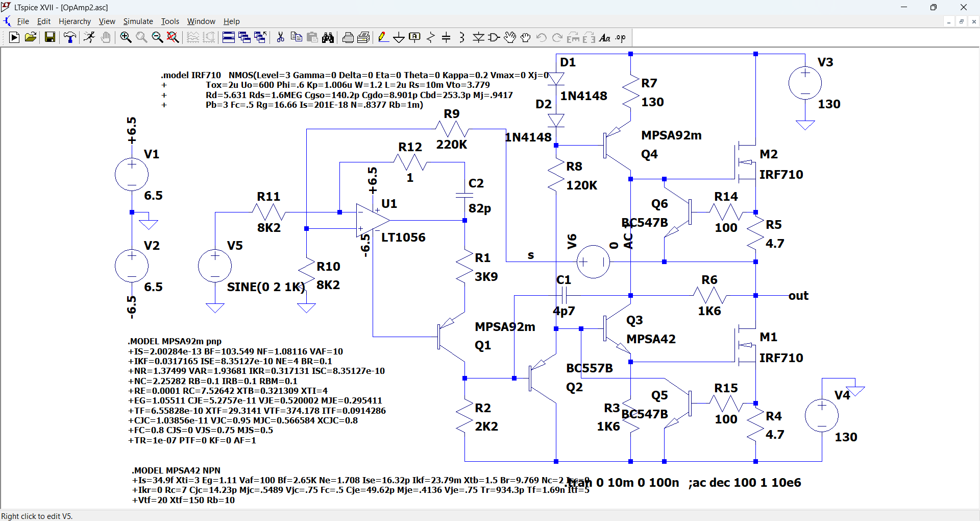Open a file with the folder icon

tap(31, 37)
